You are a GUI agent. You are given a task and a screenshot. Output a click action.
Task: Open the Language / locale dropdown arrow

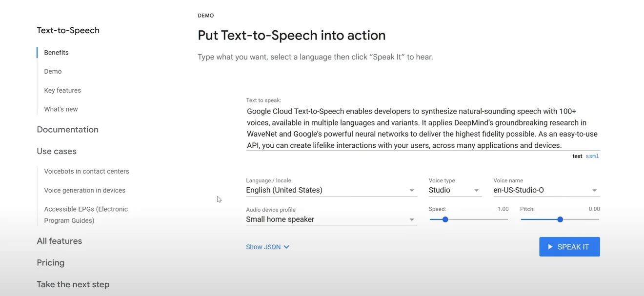(x=412, y=191)
